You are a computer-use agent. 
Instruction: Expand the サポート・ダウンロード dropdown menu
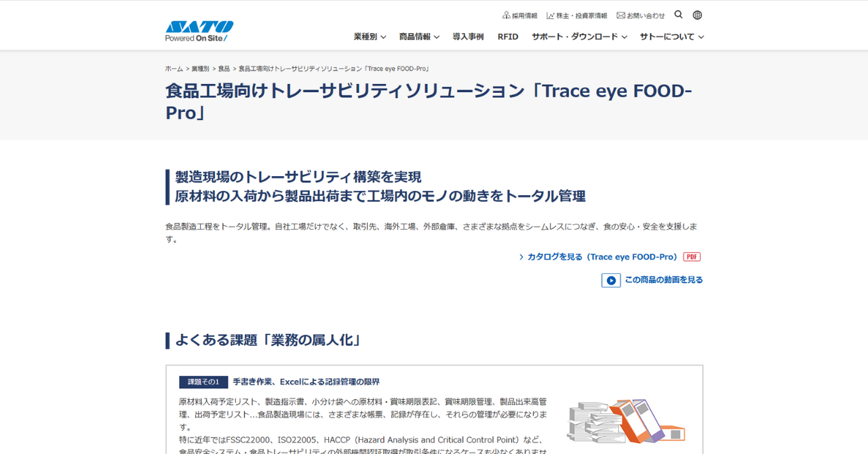point(579,37)
